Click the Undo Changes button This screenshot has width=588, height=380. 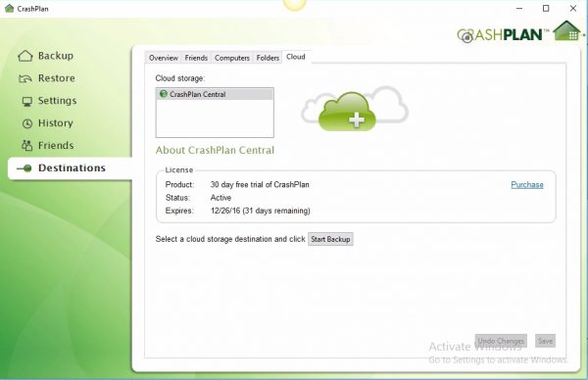pos(501,341)
